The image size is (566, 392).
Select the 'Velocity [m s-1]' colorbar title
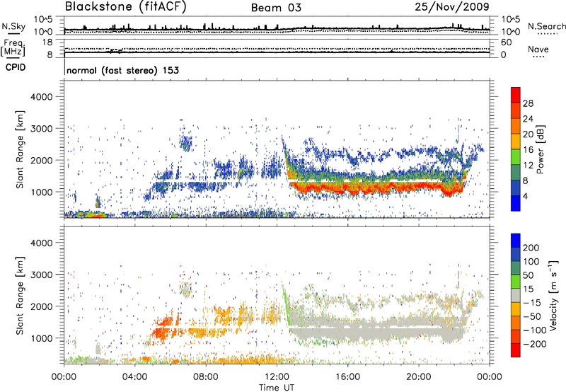coord(553,295)
